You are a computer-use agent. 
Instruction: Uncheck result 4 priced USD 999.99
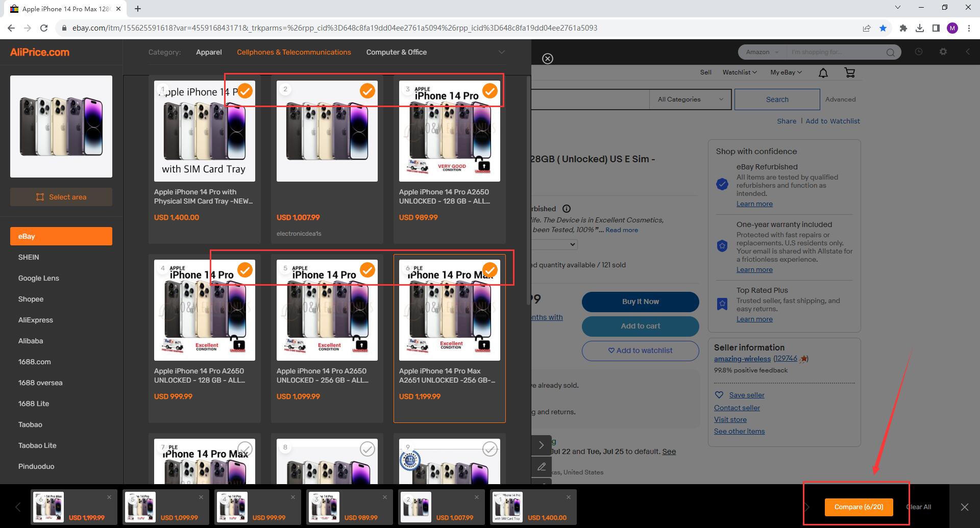click(245, 270)
